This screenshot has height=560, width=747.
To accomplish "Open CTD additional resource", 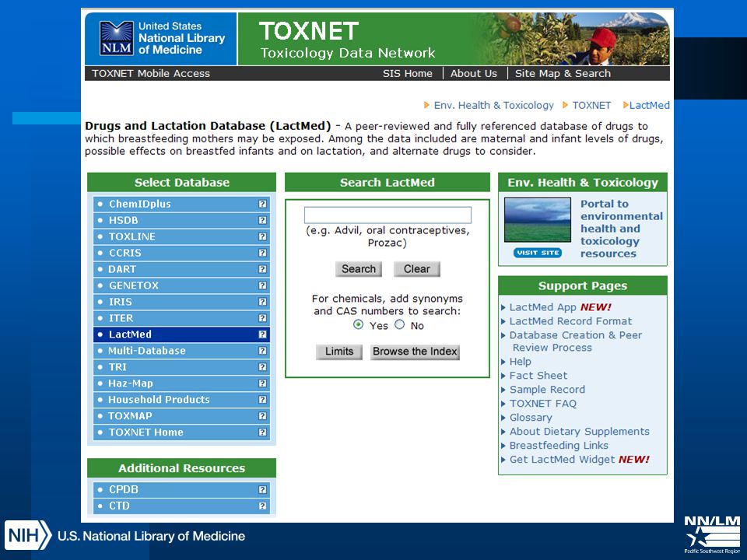I will (x=181, y=506).
